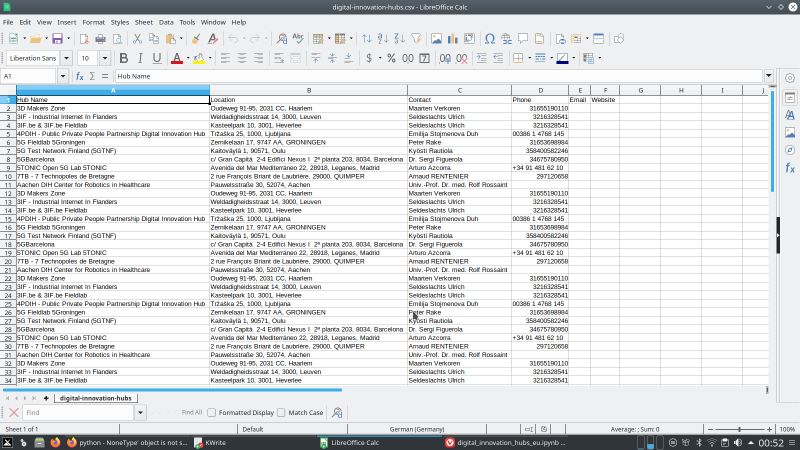Image resolution: width=800 pixels, height=450 pixels.
Task: Open Sidebar Navigator compass icon
Action: 790,150
